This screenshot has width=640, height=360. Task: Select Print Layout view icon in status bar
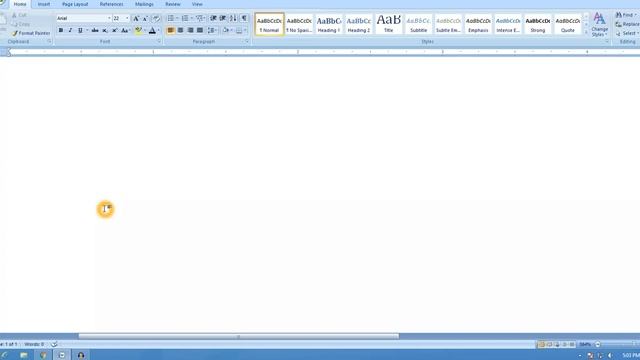click(542, 345)
